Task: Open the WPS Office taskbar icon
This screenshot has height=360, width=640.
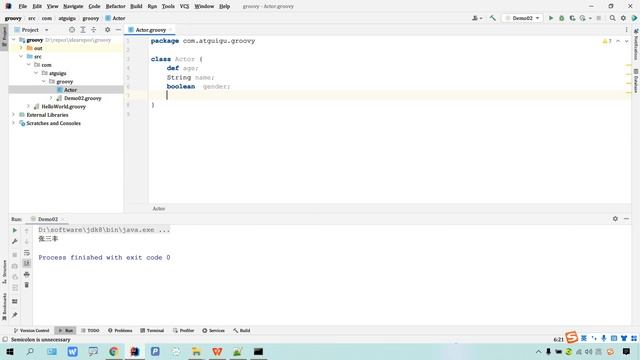Action: (x=217, y=351)
